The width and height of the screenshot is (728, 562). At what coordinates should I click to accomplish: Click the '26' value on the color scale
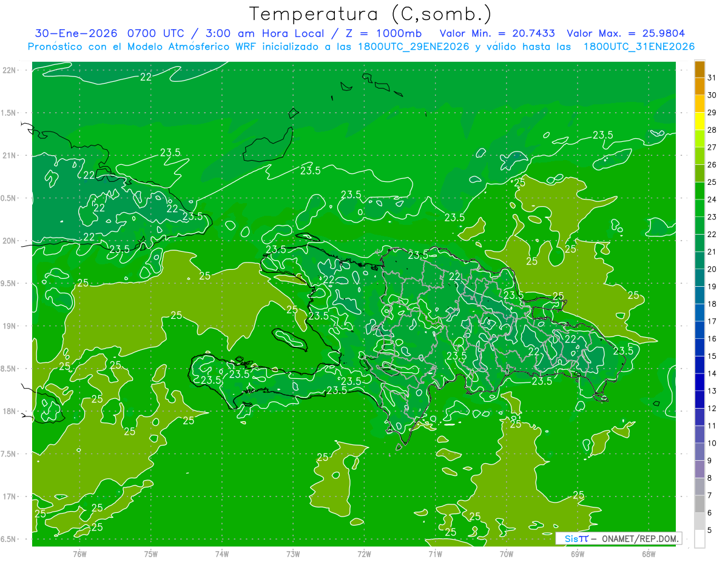712,164
